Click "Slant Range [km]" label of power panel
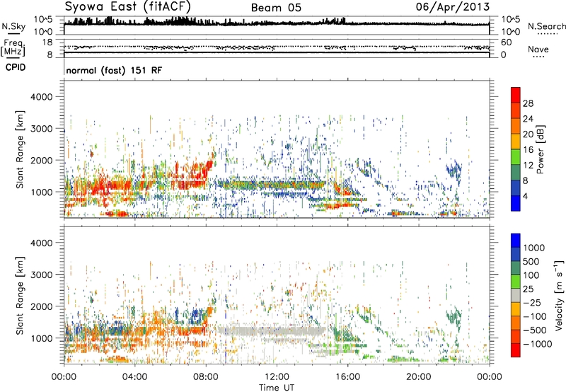566x392 pixels. (x=20, y=149)
